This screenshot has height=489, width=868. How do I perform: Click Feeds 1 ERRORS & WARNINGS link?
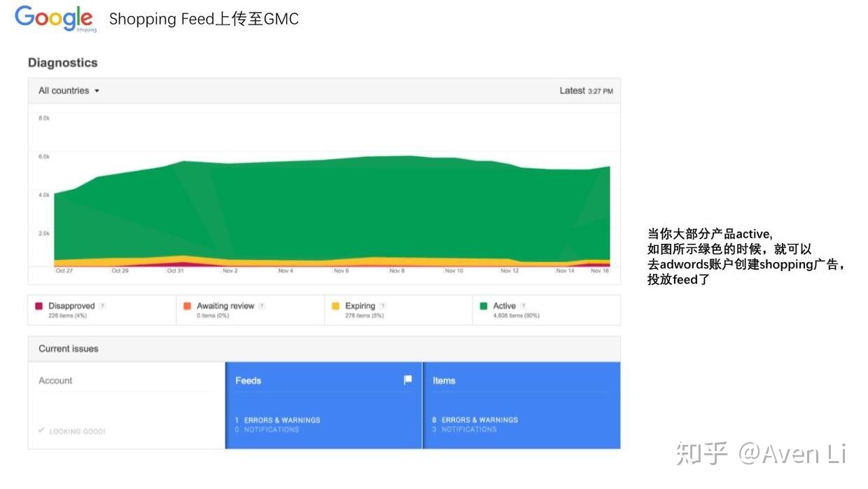tap(278, 420)
